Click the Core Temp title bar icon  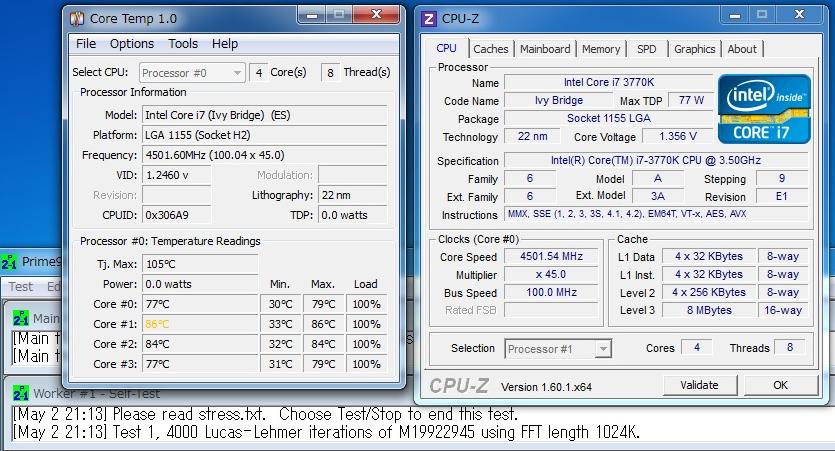(x=78, y=18)
